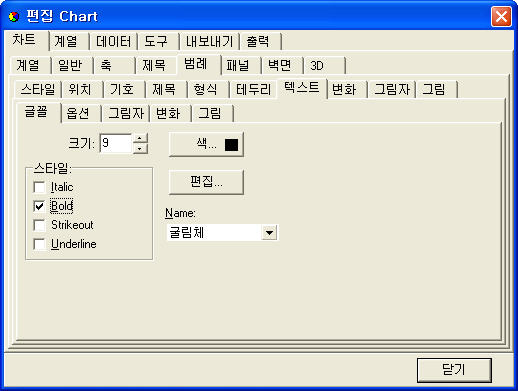Click the chart editor title bar icon
Viewport: 518px width, 391px height.
[14, 16]
